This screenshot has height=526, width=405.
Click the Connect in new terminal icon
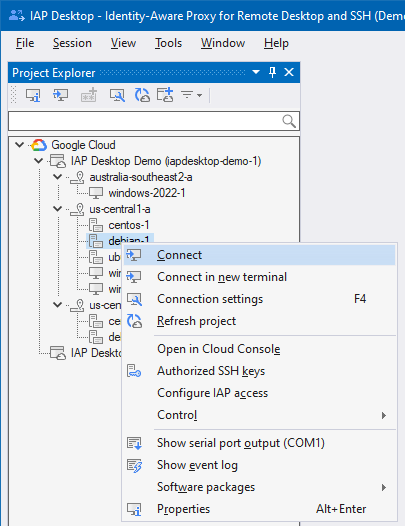134,277
